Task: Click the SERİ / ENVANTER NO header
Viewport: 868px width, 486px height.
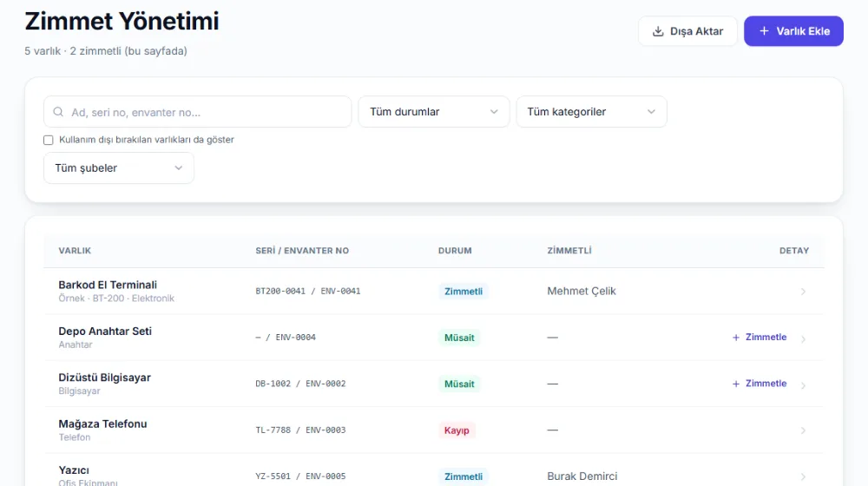Action: 302,251
